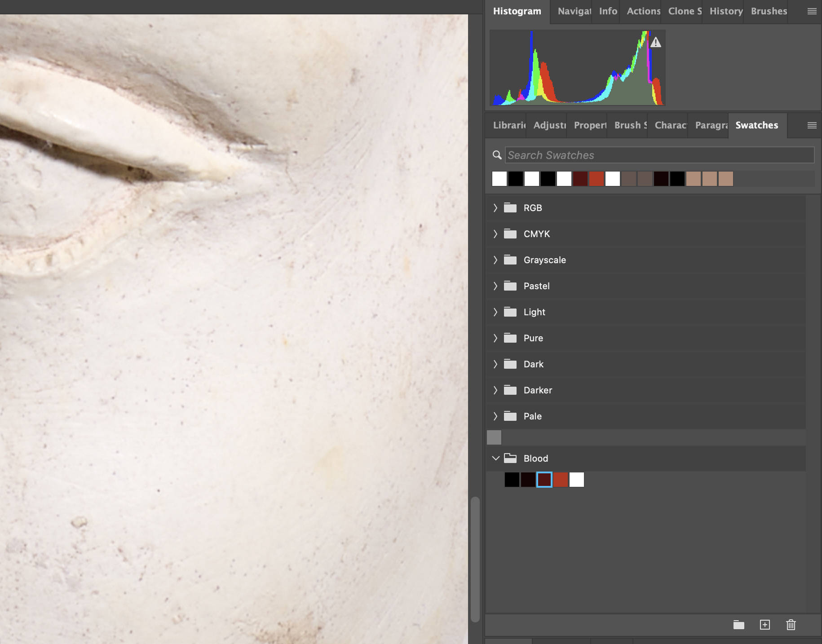Select the loose gray swatch below Pale
The image size is (822, 644).
494,437
